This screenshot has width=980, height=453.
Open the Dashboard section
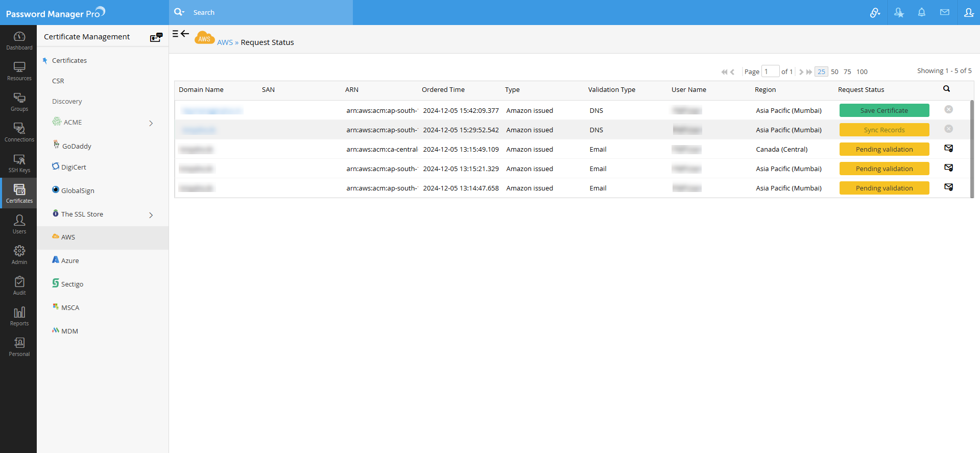click(19, 40)
